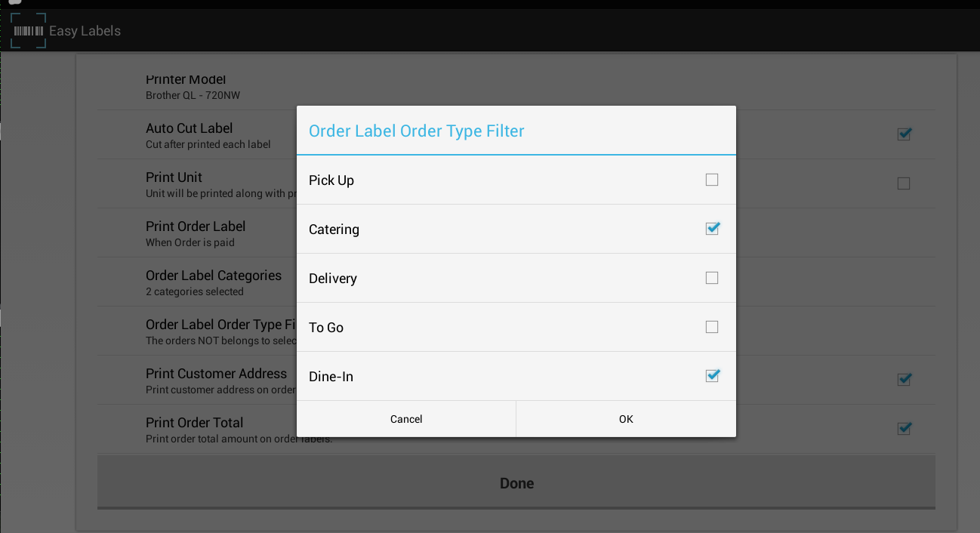Image resolution: width=980 pixels, height=533 pixels.
Task: Click the Easy Labels title text
Action: point(85,31)
